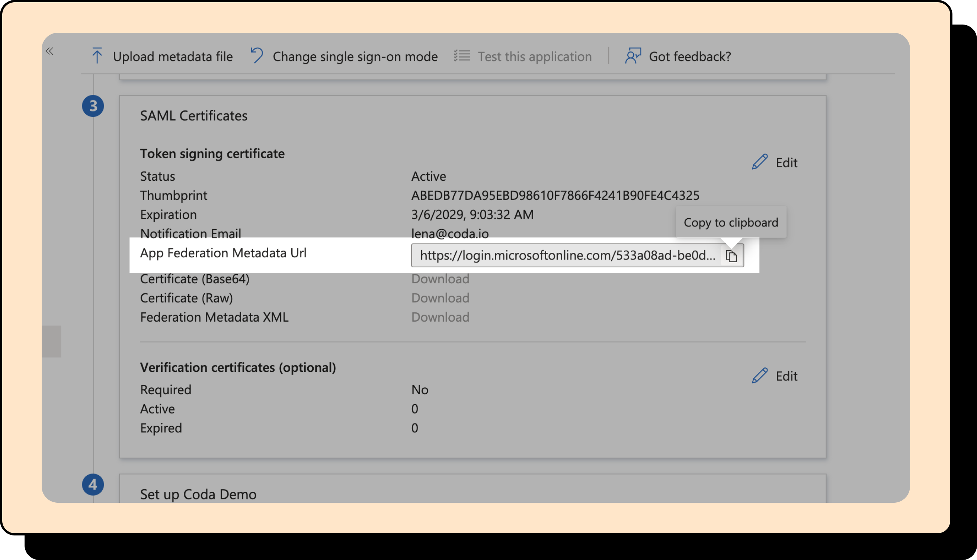Download the Federation Metadata XML
Viewport: 977px width, 560px height.
440,317
